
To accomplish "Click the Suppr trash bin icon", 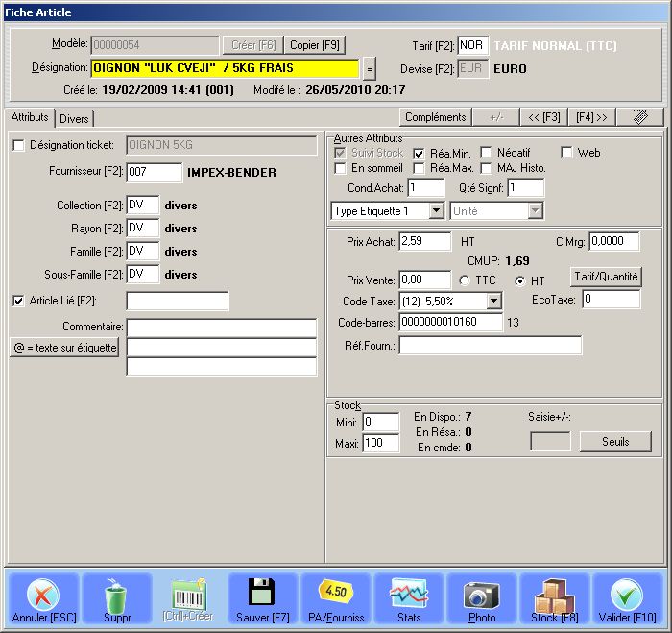I will pos(116,596).
